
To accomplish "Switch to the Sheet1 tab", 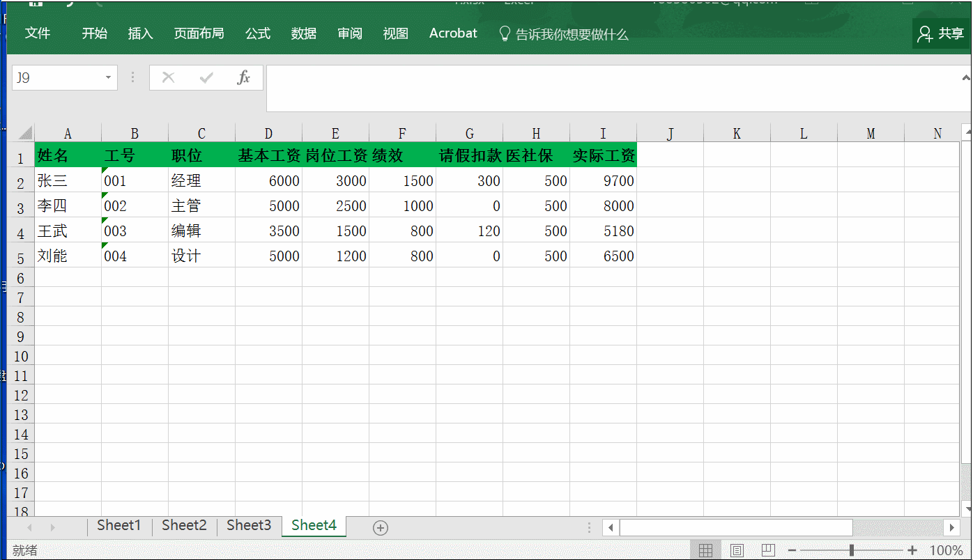I will coord(119,526).
